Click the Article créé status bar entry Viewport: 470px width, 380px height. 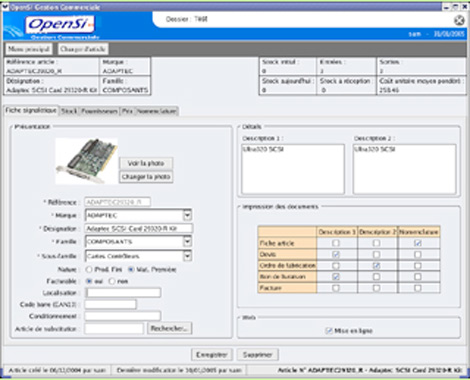57,370
